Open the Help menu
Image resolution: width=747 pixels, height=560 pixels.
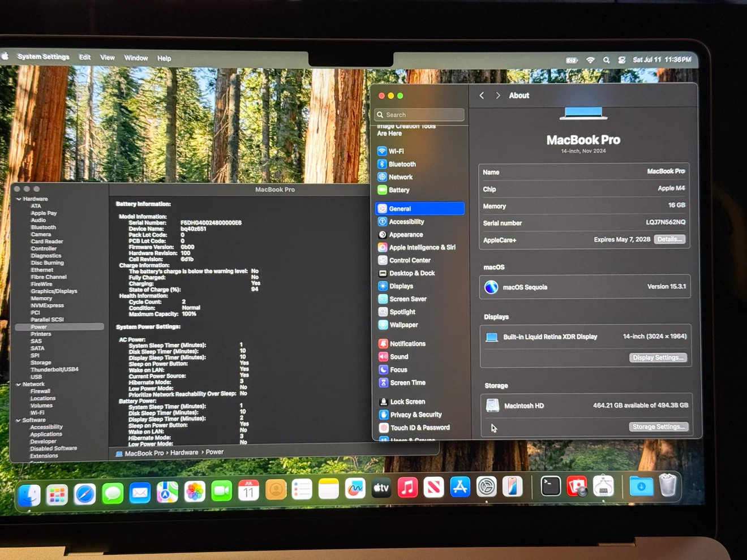coord(164,58)
